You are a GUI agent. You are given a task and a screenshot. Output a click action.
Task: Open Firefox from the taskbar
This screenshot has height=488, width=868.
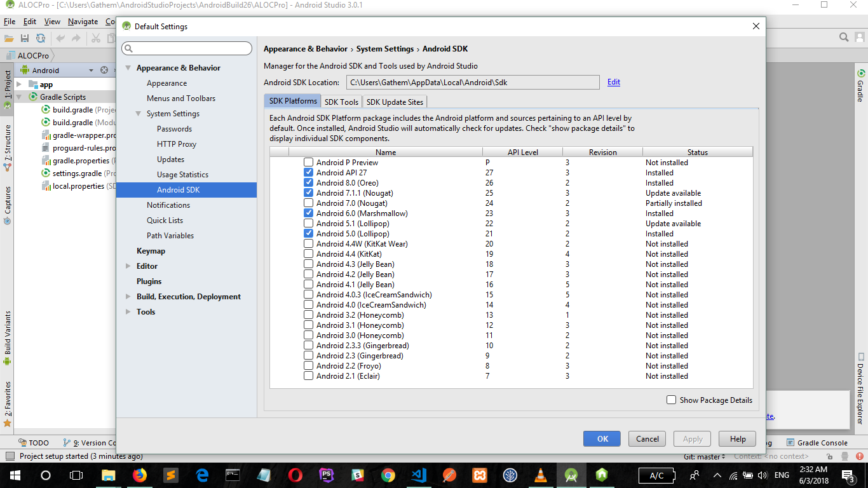pos(139,475)
